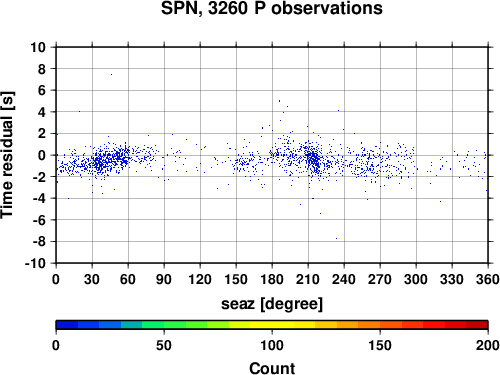Image resolution: width=500 pixels, height=375 pixels.
Task: Click the 'Time residual [s]' axis label
Action: tap(7, 155)
